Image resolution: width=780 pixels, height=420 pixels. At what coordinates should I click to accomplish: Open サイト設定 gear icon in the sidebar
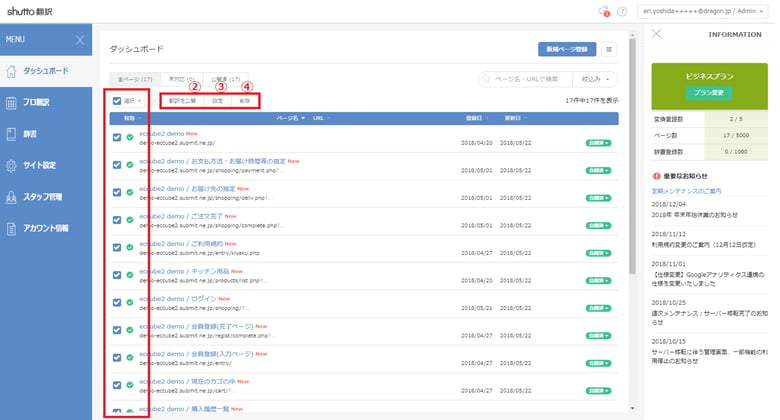(x=11, y=166)
